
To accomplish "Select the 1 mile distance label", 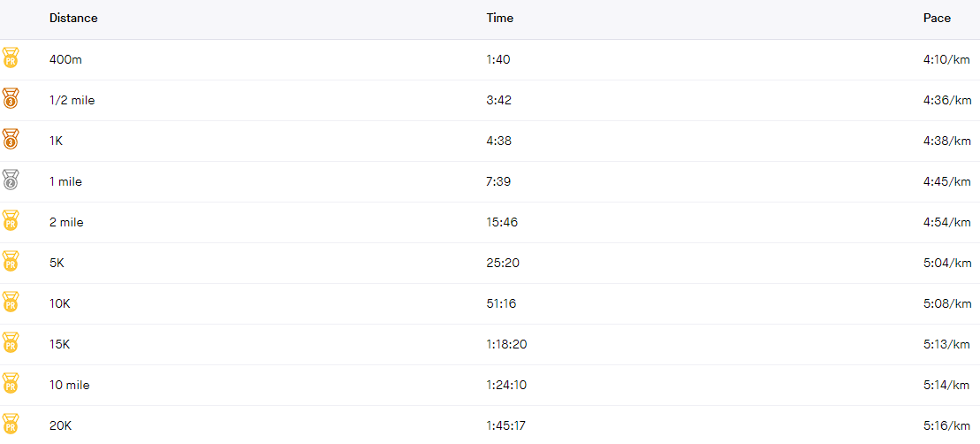I will pos(65,182).
